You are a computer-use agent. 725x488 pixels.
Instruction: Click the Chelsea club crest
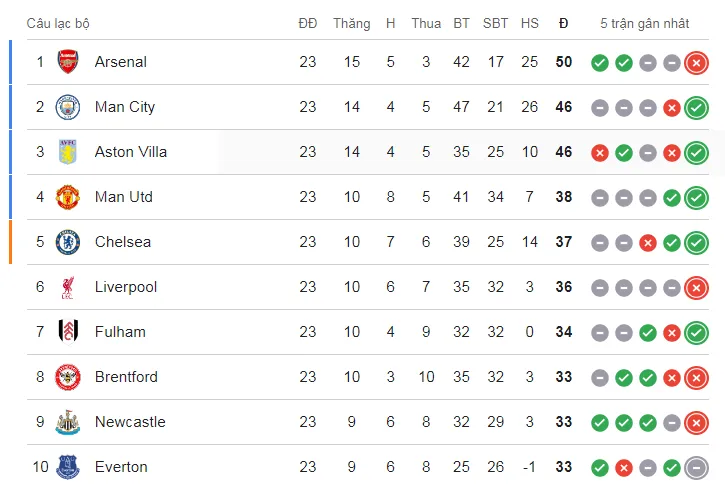[x=67, y=242]
